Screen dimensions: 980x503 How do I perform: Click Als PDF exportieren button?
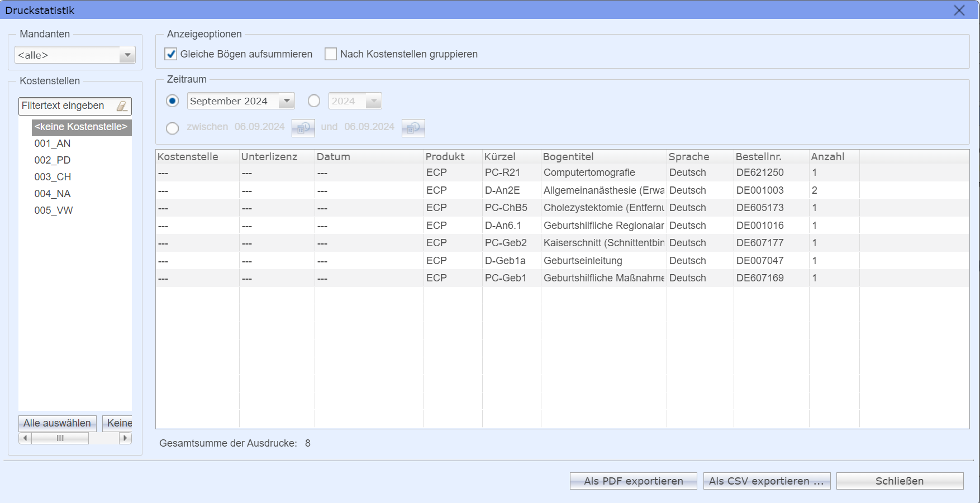click(x=634, y=481)
